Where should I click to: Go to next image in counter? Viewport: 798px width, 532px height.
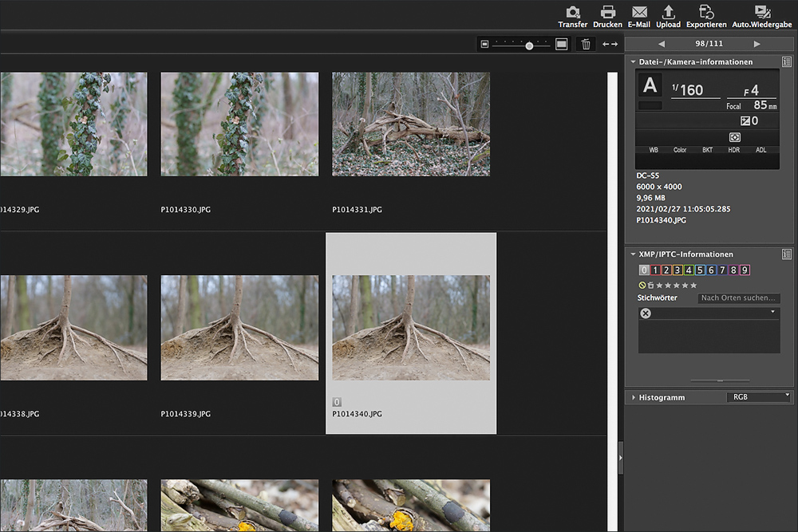click(x=757, y=44)
